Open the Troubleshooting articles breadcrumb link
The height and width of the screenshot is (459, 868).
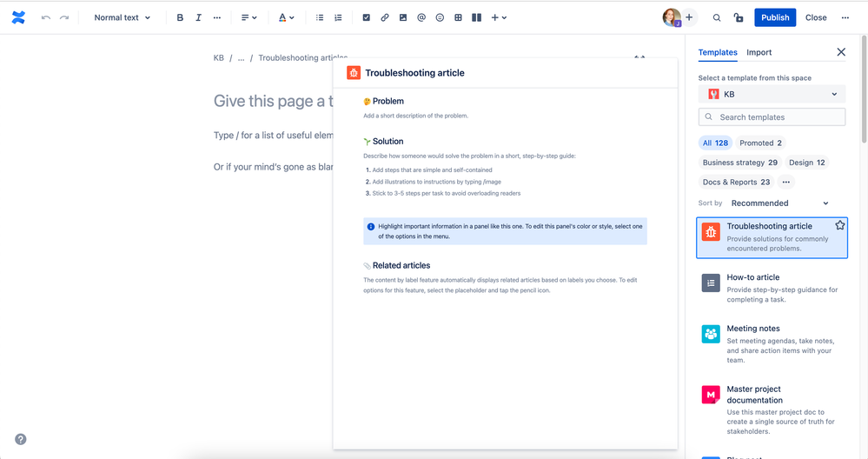pyautogui.click(x=303, y=57)
